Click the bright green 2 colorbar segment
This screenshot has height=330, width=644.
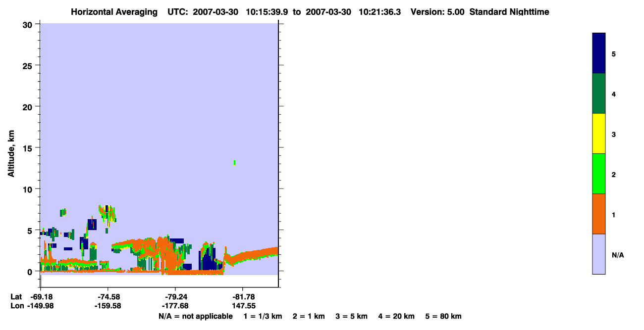click(x=599, y=174)
